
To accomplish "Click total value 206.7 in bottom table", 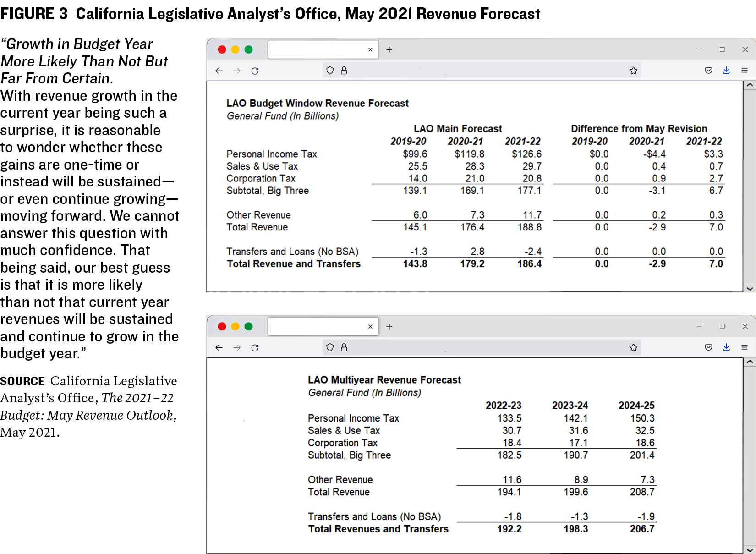I will 642,529.
